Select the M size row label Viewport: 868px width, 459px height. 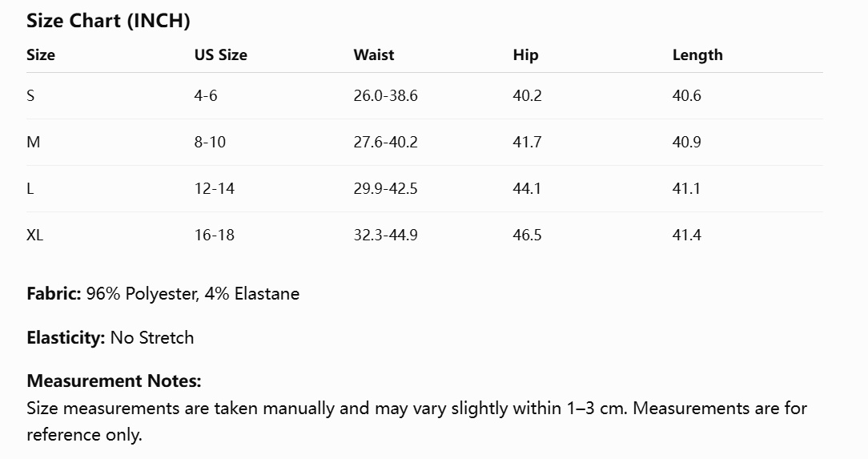click(33, 143)
